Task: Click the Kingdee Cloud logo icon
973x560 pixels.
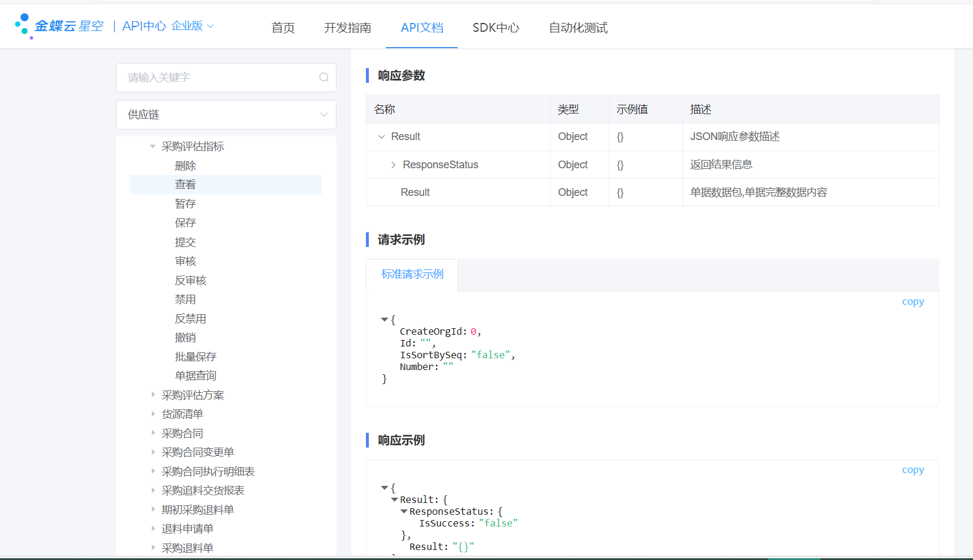Action: tap(23, 26)
